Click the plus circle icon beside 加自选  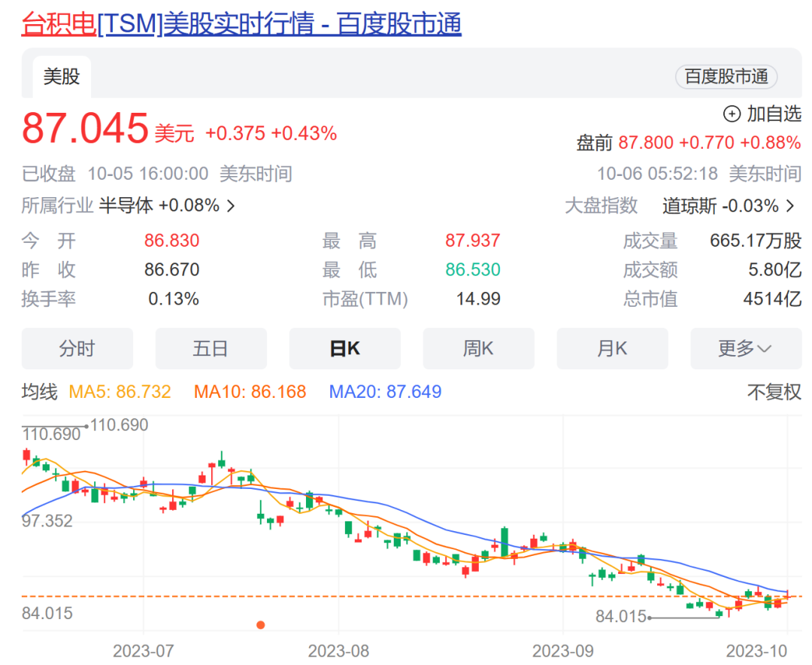pos(732,114)
